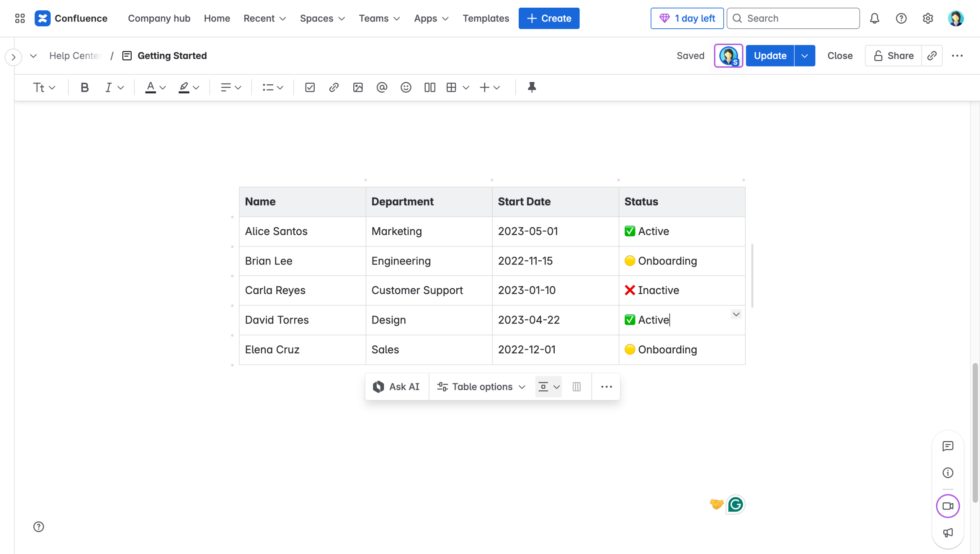Click the Ask AI button
The height and width of the screenshot is (554, 980).
[397, 387]
